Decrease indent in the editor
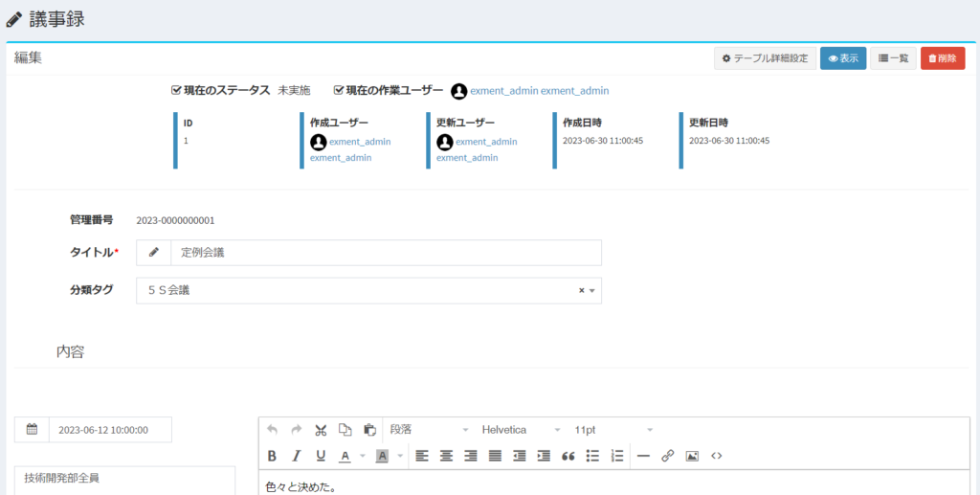 (x=520, y=457)
